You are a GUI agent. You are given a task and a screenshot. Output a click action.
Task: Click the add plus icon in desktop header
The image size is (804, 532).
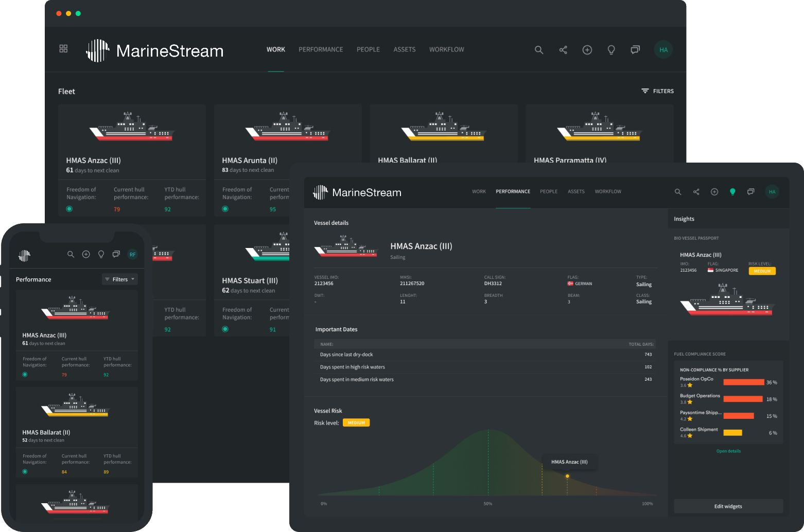(587, 50)
